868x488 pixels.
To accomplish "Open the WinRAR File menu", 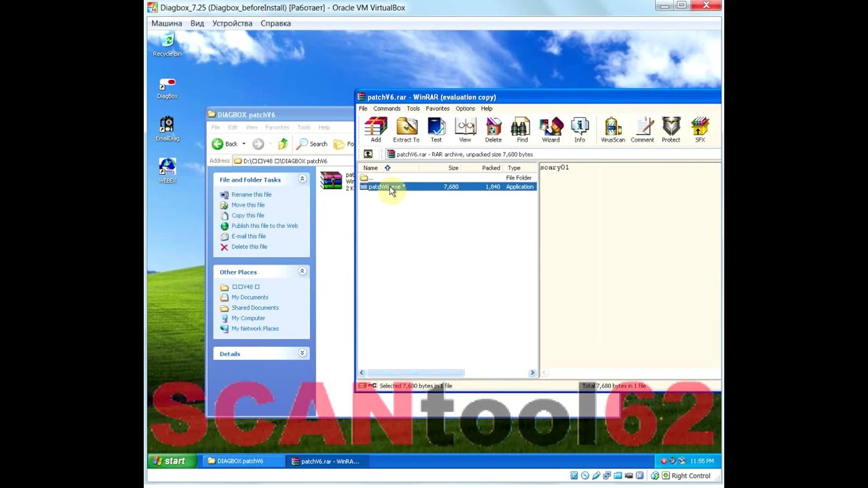I will pyautogui.click(x=363, y=108).
